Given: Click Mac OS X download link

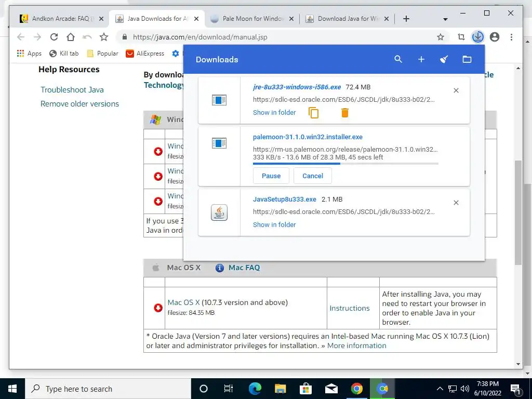Looking at the screenshot, I should (x=183, y=302).
